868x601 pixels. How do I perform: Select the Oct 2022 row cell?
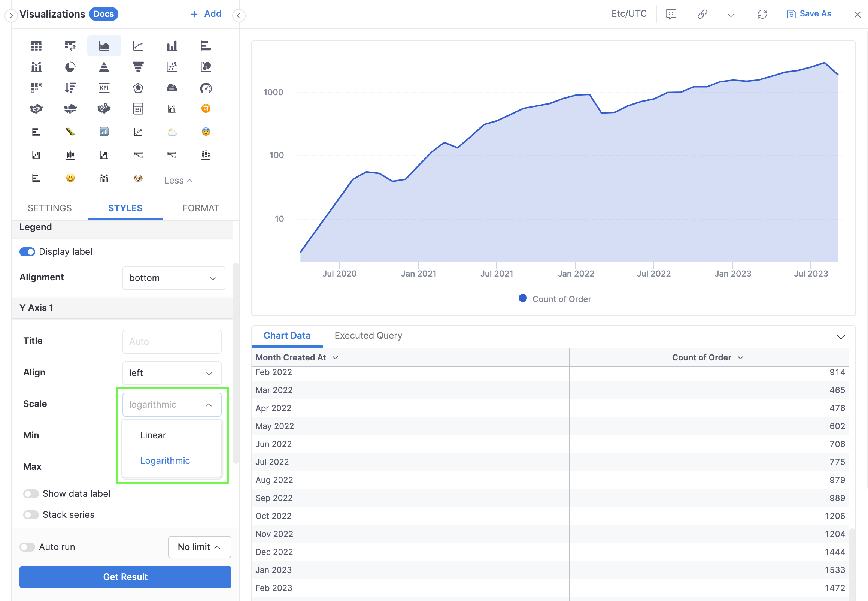(x=410, y=516)
